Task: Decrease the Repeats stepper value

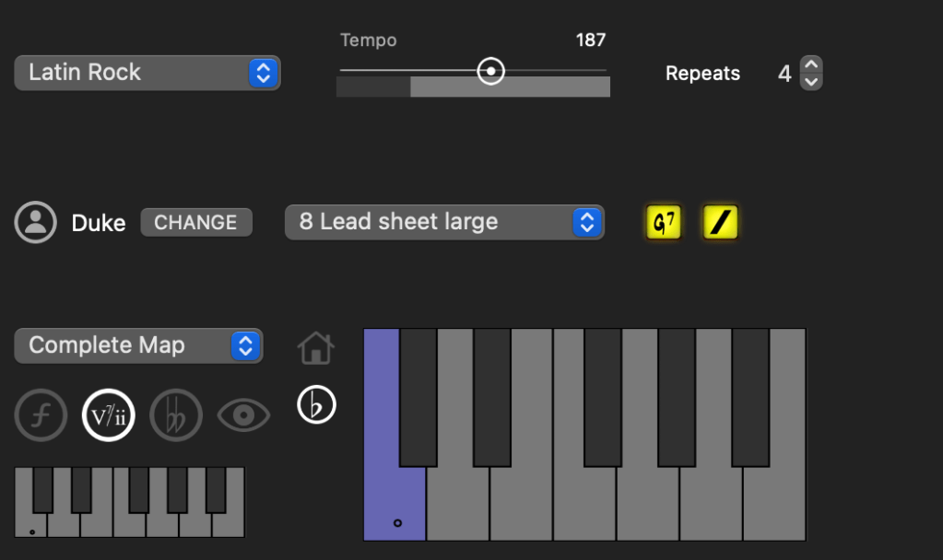Action: pyautogui.click(x=811, y=81)
